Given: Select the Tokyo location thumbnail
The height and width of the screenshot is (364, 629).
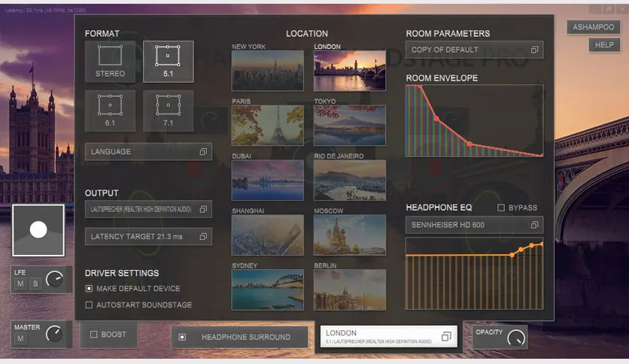Looking at the screenshot, I should (x=349, y=125).
